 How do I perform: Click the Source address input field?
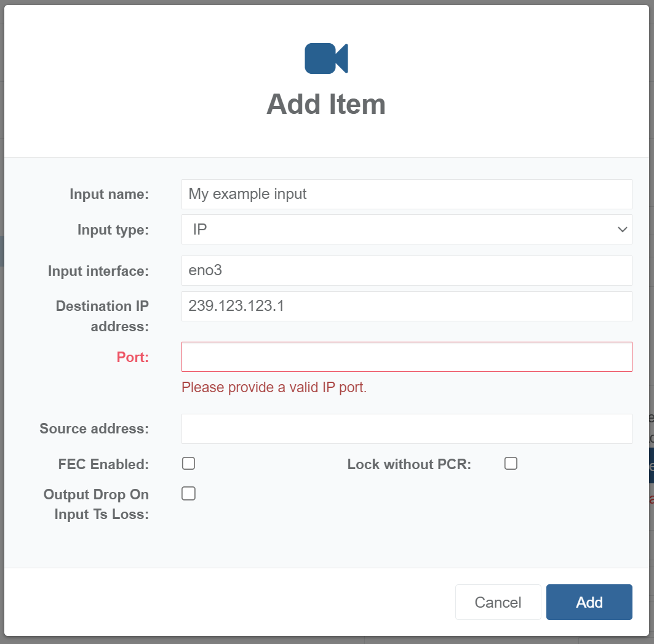point(407,429)
